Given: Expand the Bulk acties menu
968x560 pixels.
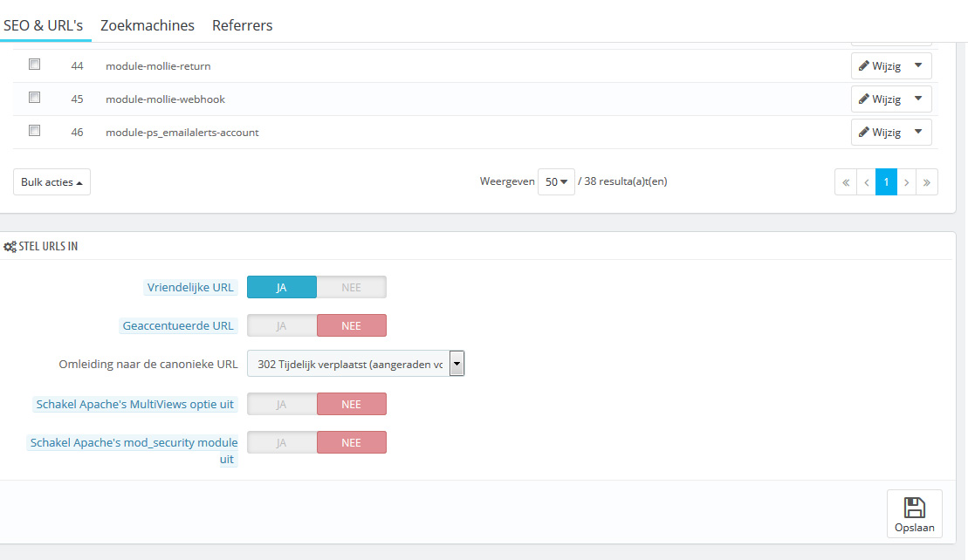Looking at the screenshot, I should (51, 182).
